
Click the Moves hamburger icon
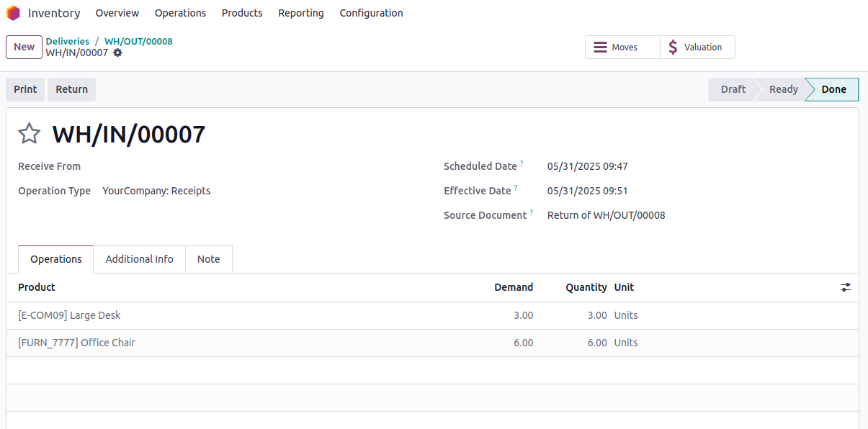599,48
